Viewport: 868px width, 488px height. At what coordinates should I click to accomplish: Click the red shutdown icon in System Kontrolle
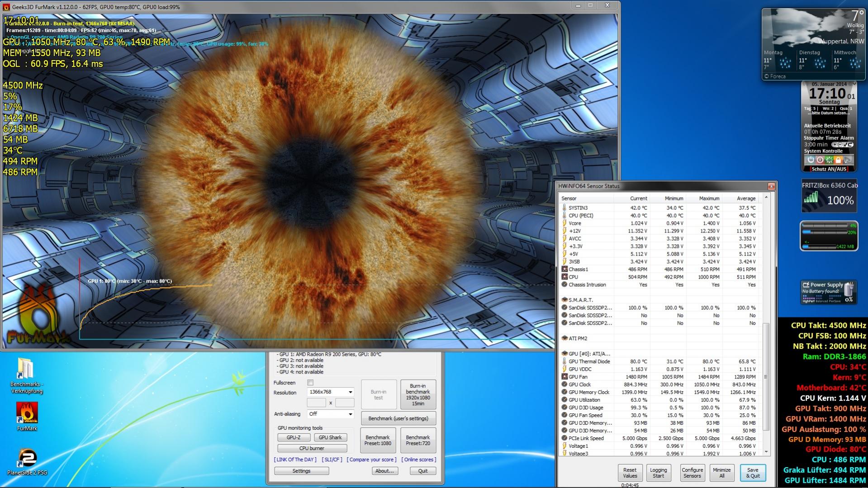pyautogui.click(x=820, y=160)
